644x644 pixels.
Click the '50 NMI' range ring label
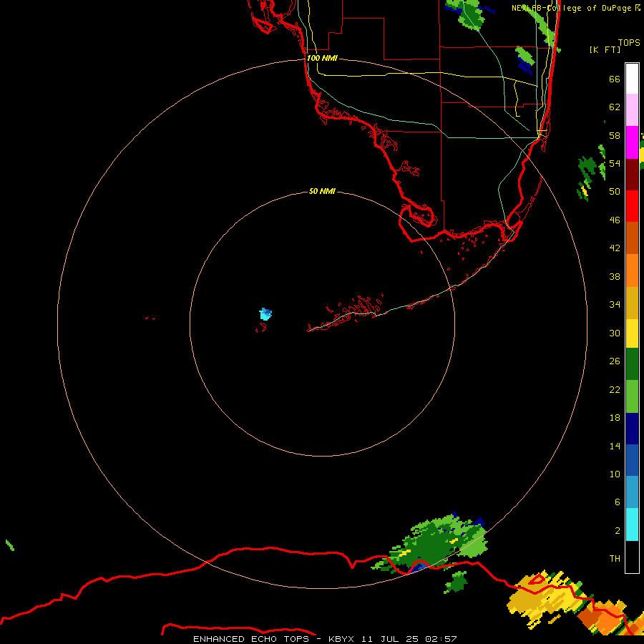322,191
